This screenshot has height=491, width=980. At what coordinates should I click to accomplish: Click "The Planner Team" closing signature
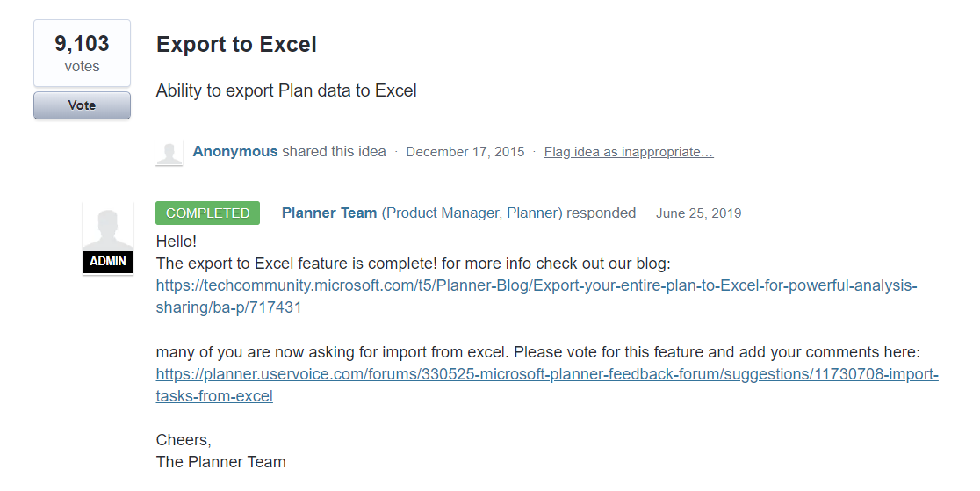tap(220, 462)
